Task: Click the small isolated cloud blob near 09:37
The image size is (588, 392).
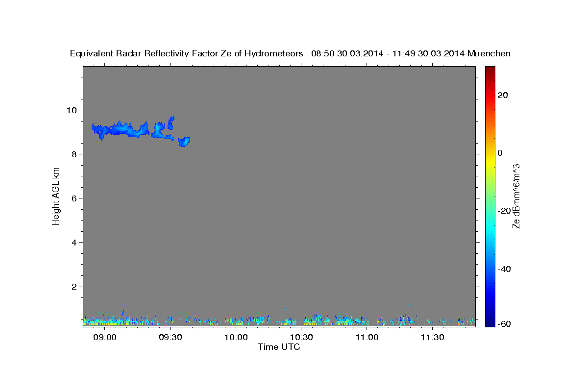Action: tap(184, 142)
